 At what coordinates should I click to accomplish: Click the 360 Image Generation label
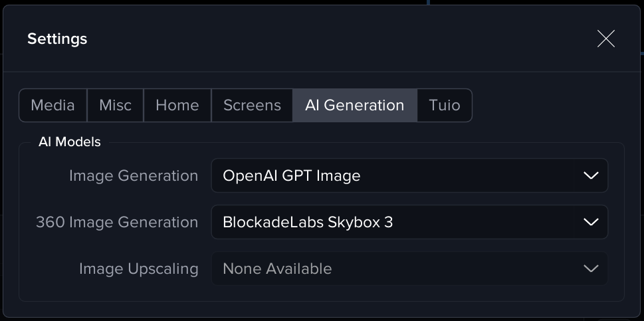(117, 222)
